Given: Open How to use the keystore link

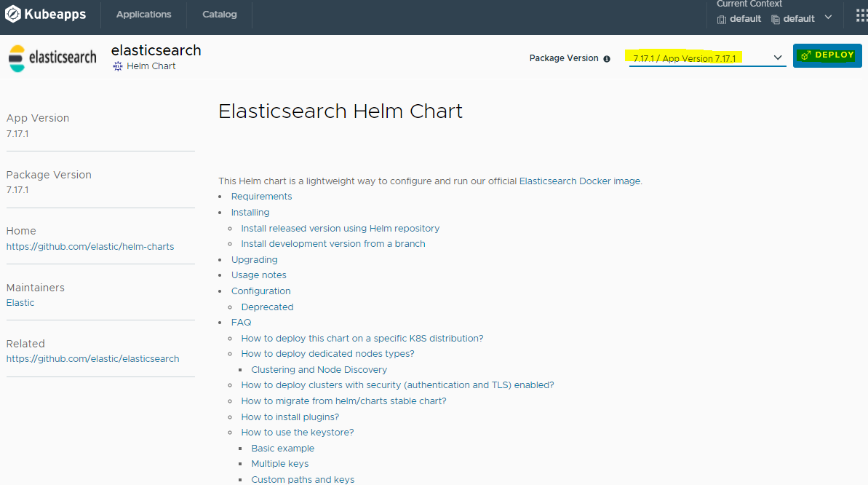Looking at the screenshot, I should (298, 433).
